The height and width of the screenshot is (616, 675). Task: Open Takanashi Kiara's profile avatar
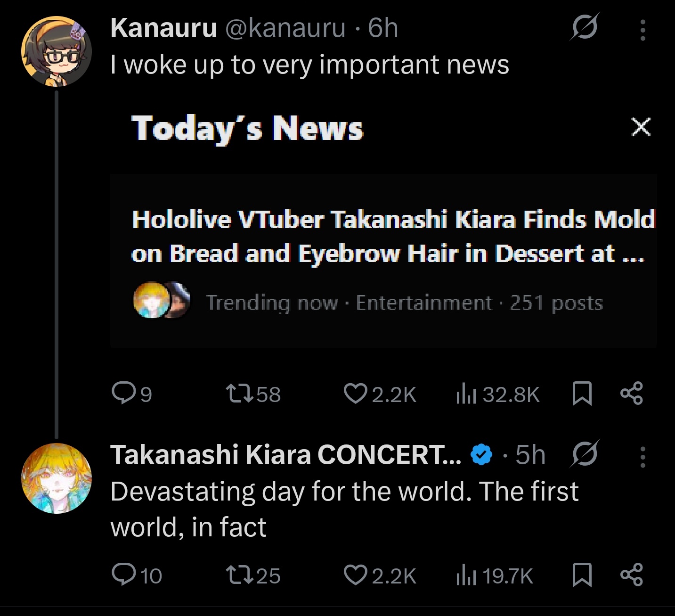[x=56, y=478]
